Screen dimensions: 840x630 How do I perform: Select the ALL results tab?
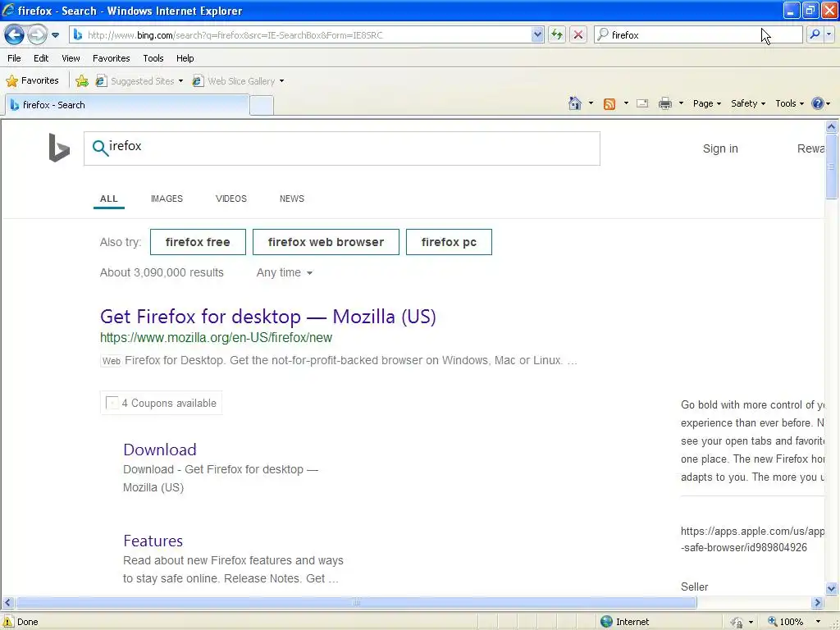[x=109, y=199]
